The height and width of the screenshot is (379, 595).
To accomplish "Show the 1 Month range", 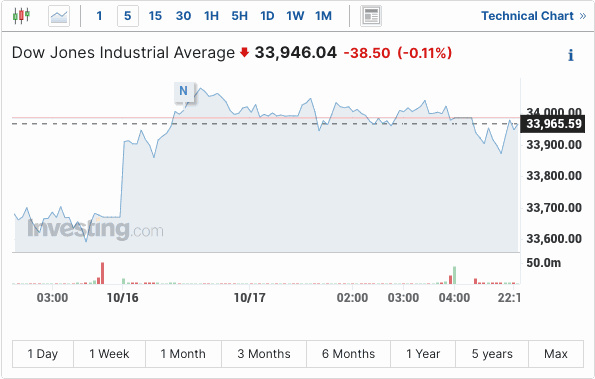I will [x=183, y=354].
